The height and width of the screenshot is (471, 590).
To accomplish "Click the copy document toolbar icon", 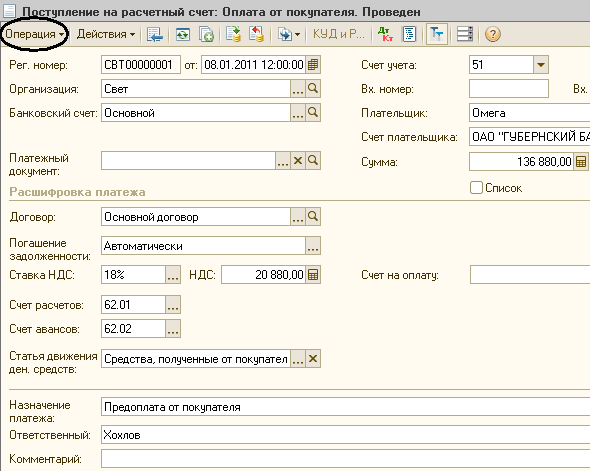I will [x=206, y=34].
